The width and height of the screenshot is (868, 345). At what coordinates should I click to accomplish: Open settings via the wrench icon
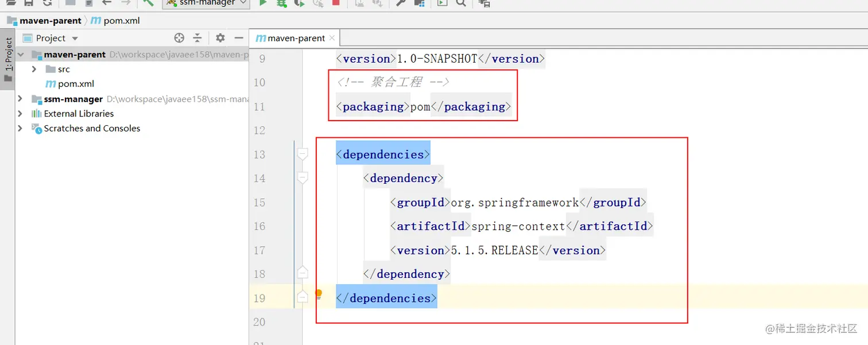[401, 3]
